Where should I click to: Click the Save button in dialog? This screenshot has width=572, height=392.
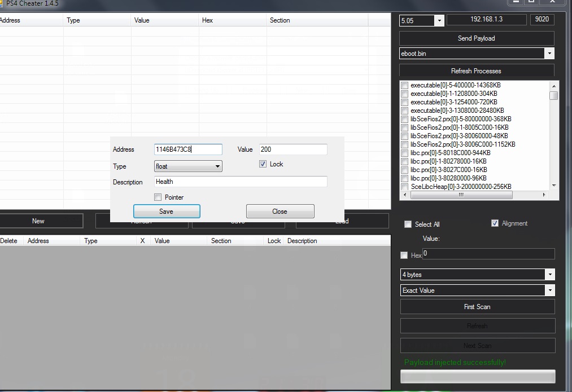[167, 212]
